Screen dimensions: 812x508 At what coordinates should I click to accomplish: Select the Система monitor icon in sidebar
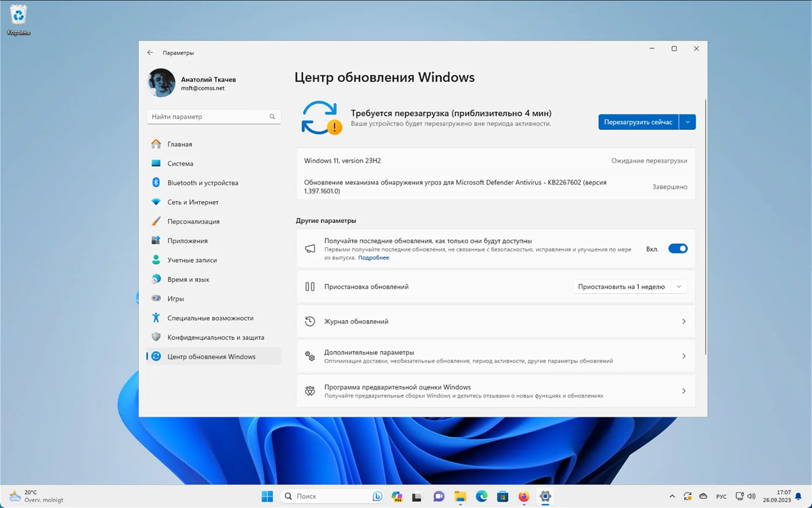156,163
